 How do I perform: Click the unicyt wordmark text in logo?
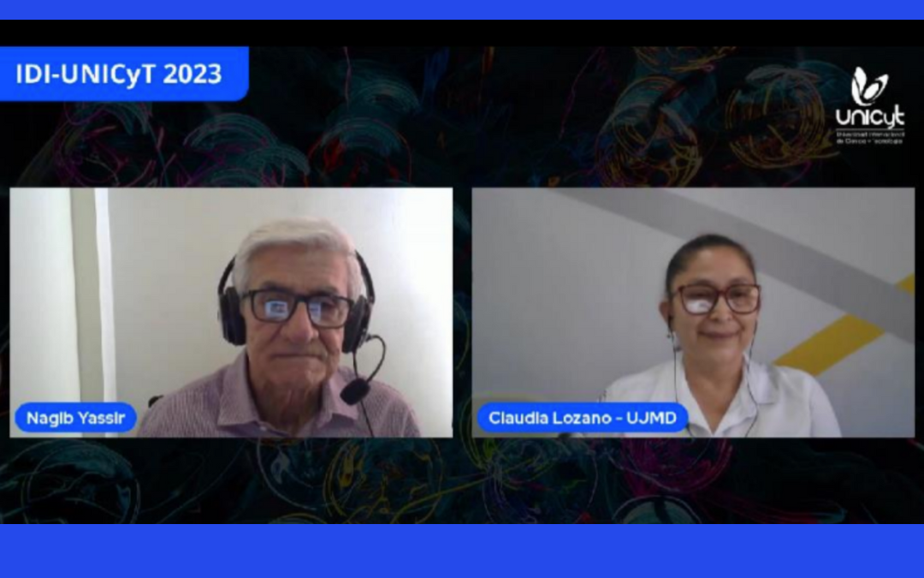click(870, 118)
